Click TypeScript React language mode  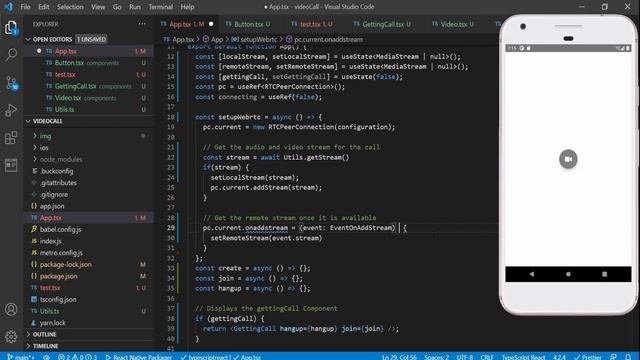524,357
